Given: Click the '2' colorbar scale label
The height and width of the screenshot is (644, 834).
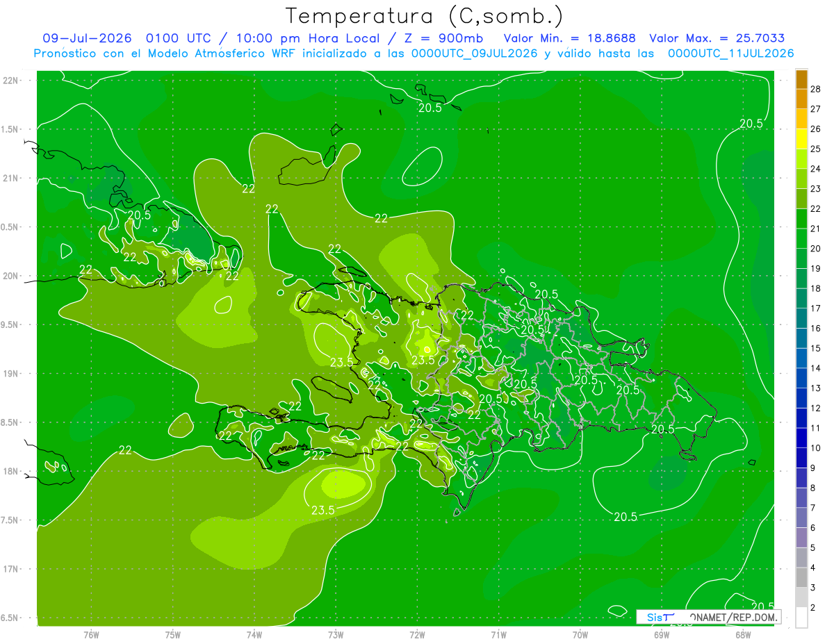Looking at the screenshot, I should 812,608.
